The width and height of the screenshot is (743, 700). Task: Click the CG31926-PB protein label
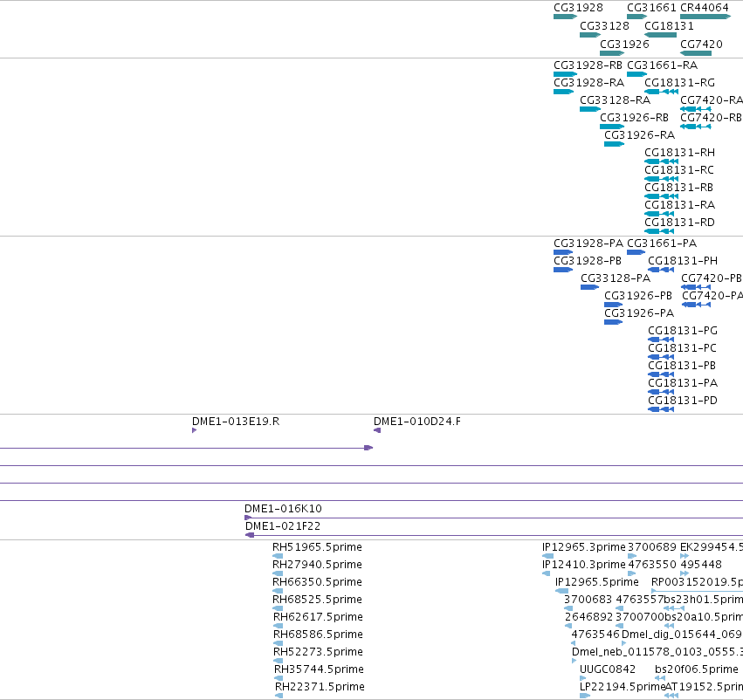[638, 296]
